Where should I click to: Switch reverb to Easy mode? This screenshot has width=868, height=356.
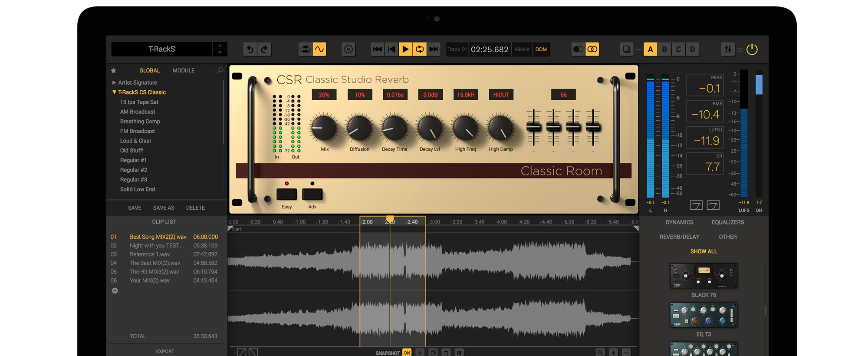[286, 194]
